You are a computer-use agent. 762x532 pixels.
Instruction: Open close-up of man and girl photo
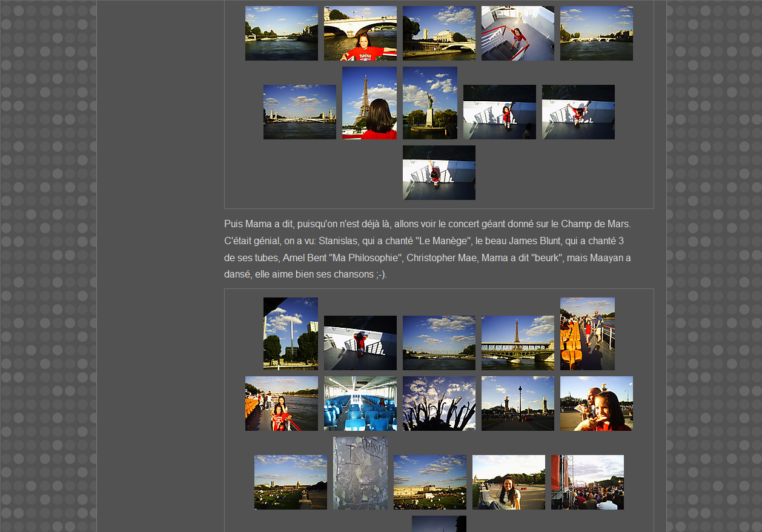[596, 404]
